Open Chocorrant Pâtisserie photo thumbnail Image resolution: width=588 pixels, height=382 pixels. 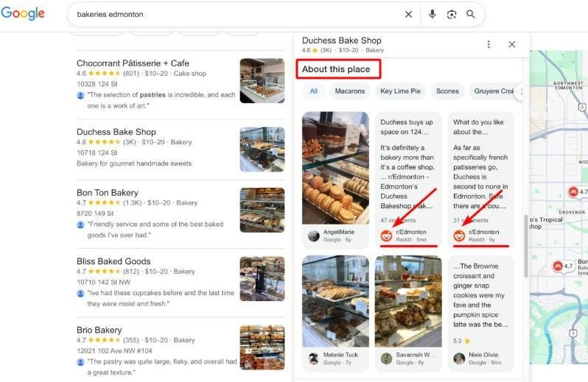[262, 80]
